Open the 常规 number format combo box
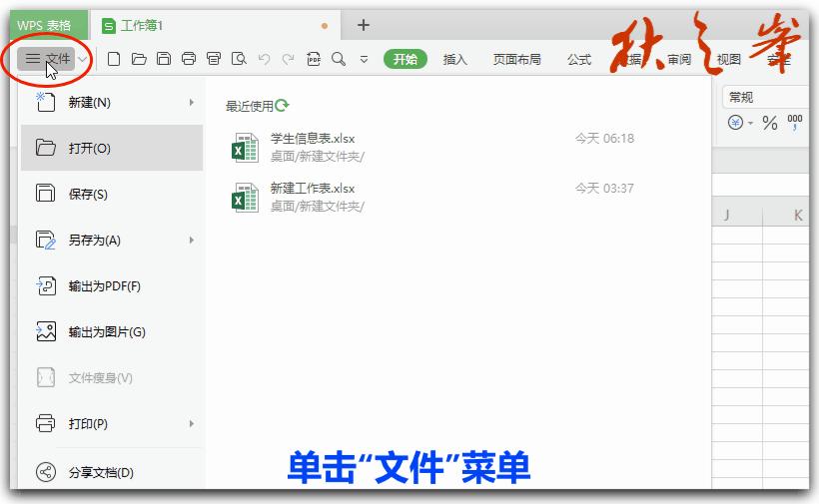The width and height of the screenshot is (819, 504). (x=766, y=97)
